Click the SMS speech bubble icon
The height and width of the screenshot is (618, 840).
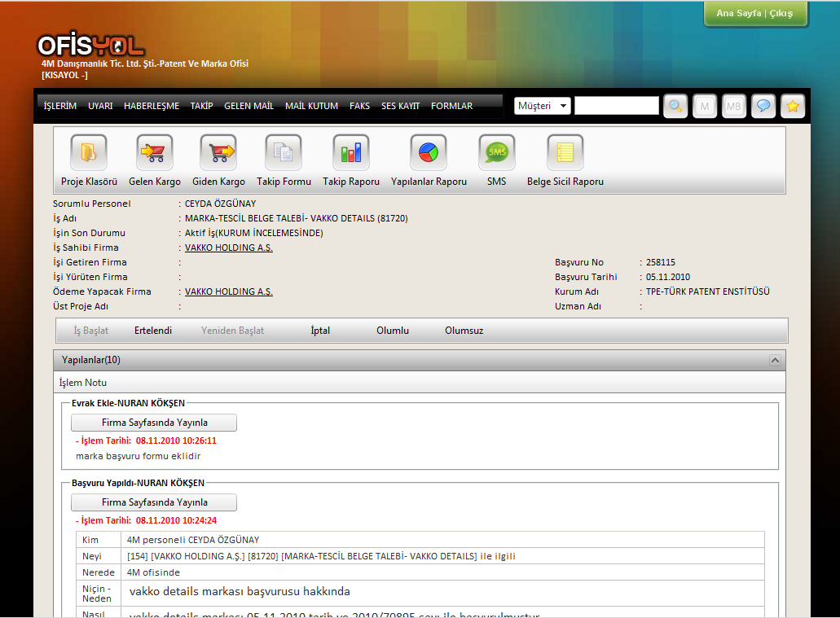point(496,152)
